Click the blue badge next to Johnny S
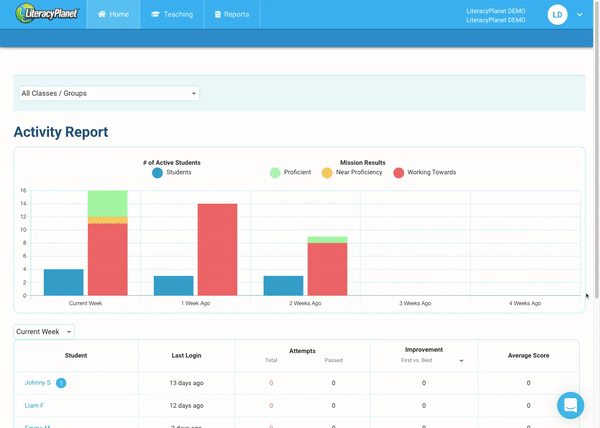The width and height of the screenshot is (600, 428). pos(61,383)
